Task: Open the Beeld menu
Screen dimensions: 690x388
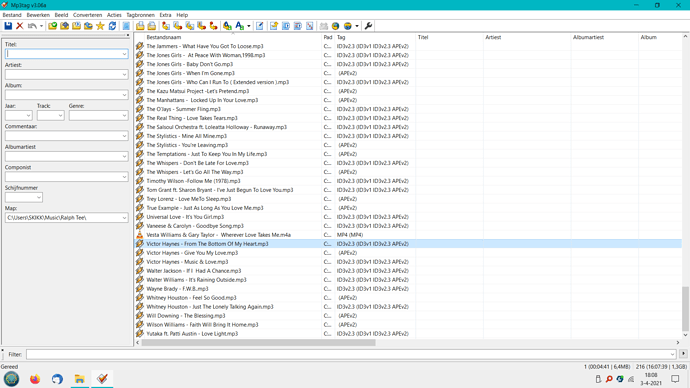Action: point(61,15)
